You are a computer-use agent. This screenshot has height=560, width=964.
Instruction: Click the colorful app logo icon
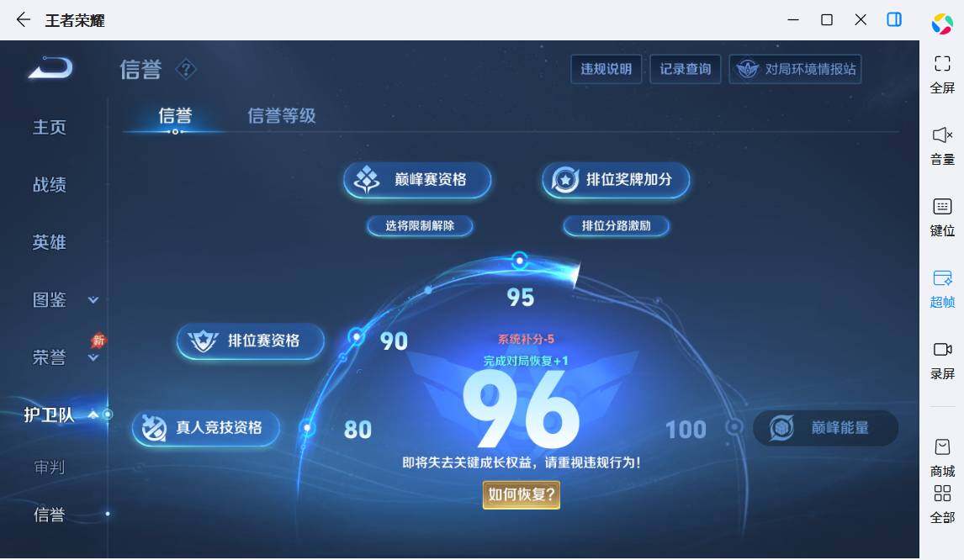[x=942, y=24]
